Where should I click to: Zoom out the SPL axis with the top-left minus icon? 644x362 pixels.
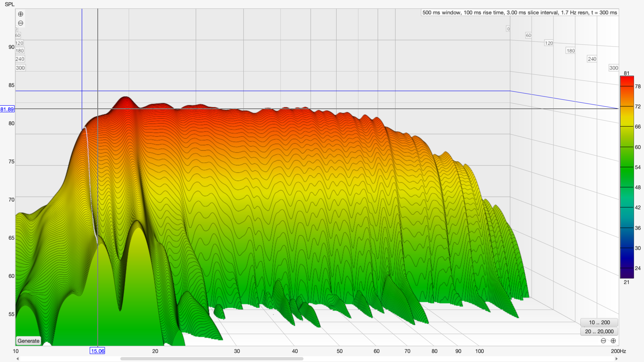[20, 23]
